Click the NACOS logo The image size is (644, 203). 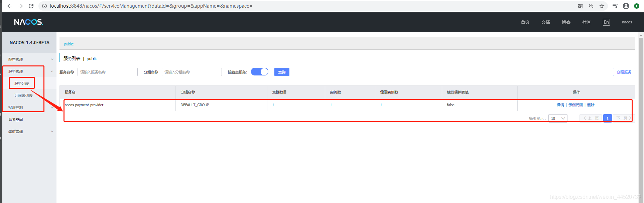click(29, 22)
